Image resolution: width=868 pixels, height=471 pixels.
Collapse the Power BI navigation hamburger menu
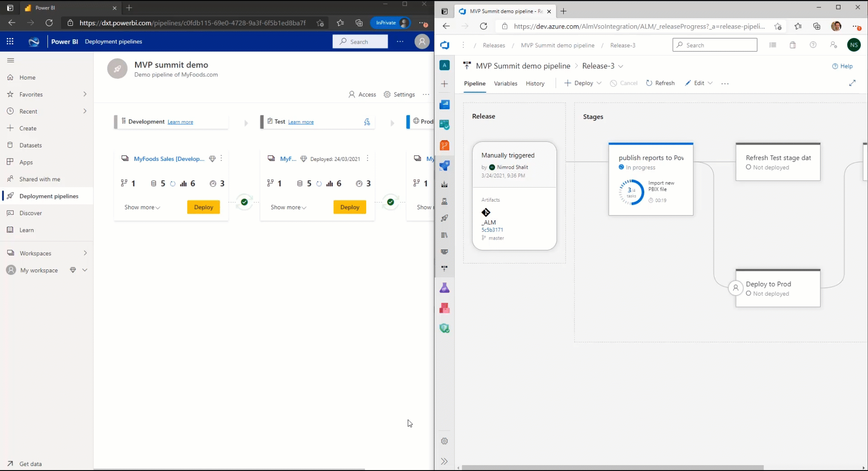[x=11, y=60]
